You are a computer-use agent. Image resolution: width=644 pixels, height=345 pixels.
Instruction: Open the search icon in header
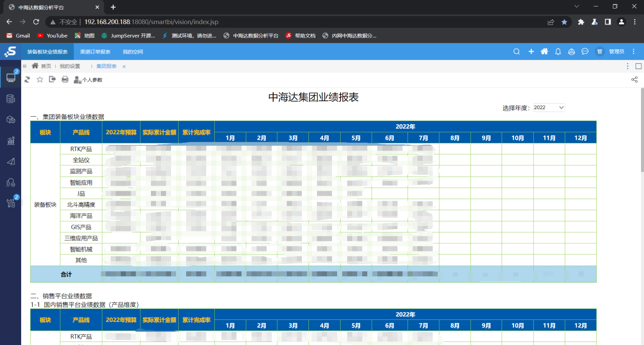[x=516, y=51]
